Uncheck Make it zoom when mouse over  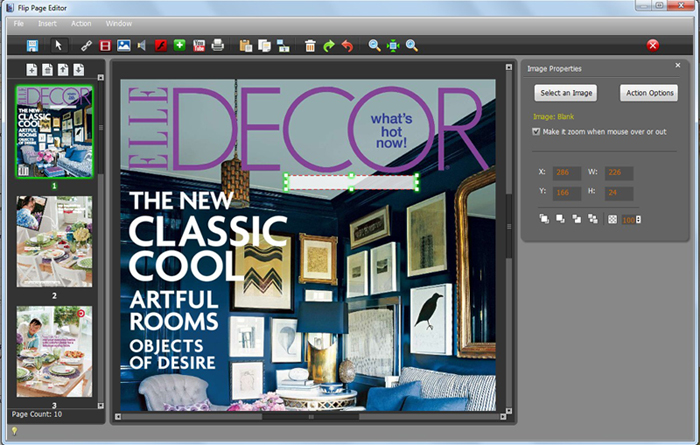[x=536, y=132]
